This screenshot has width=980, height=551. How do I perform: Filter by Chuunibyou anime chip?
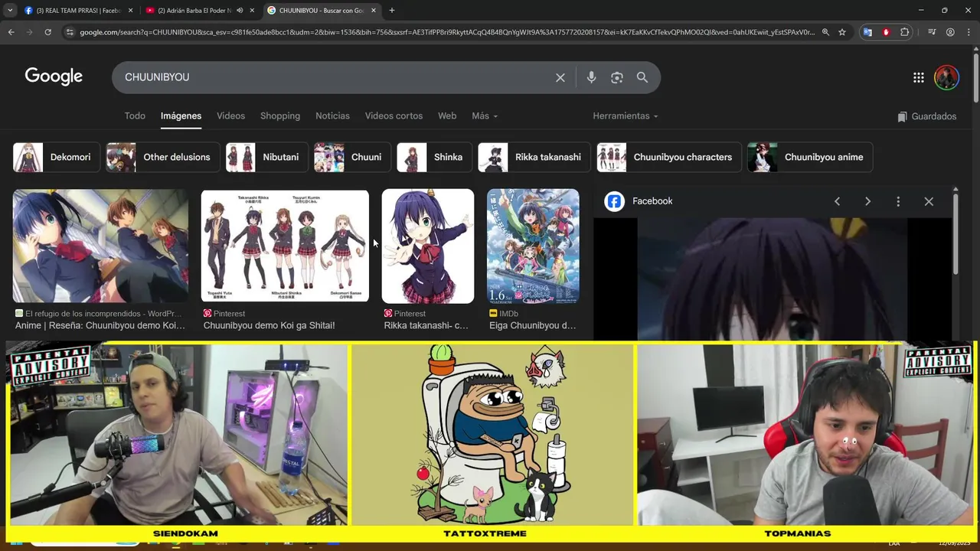810,157
